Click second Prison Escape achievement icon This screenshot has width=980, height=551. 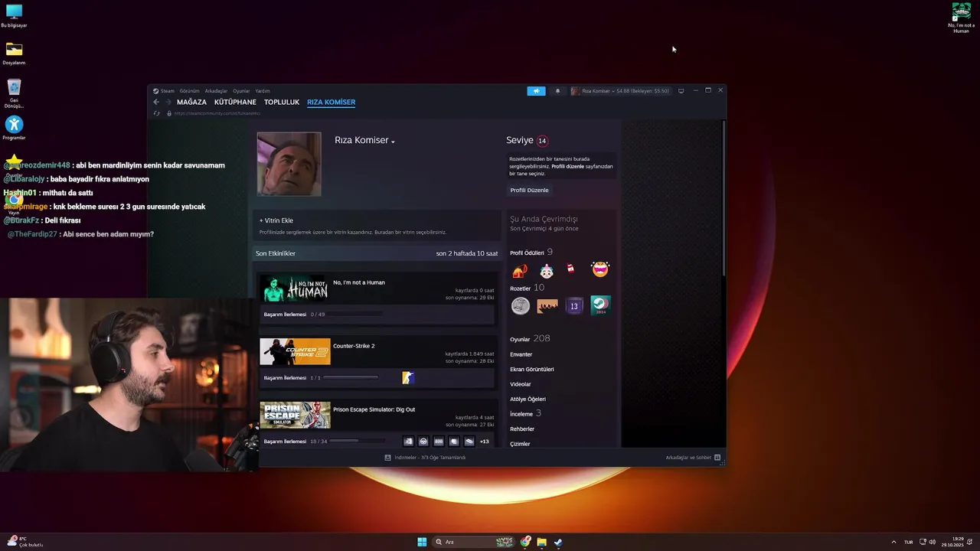(x=423, y=442)
